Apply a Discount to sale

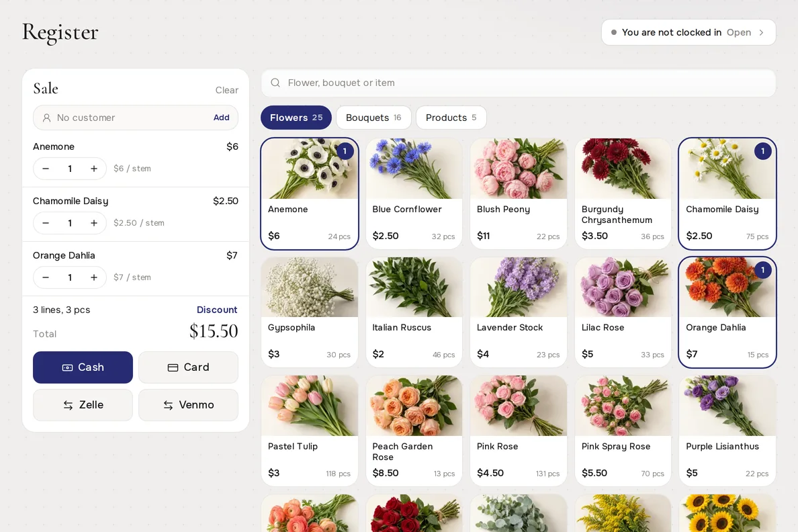pos(217,310)
